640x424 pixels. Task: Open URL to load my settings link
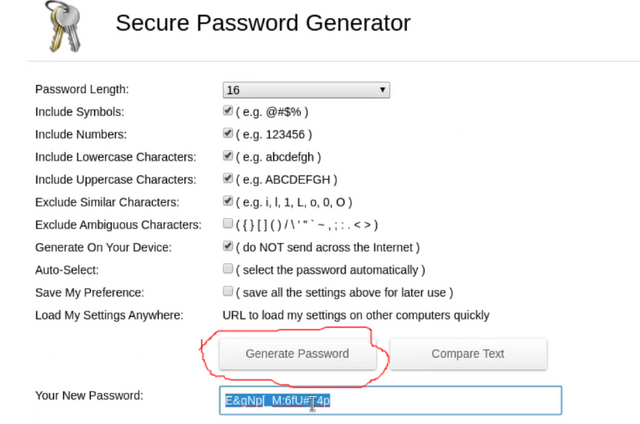[x=356, y=315]
